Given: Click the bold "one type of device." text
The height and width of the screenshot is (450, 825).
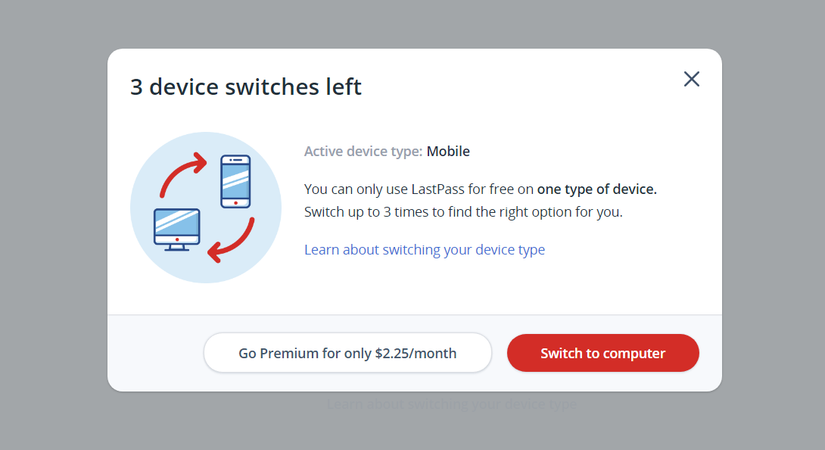Looking at the screenshot, I should (597, 188).
